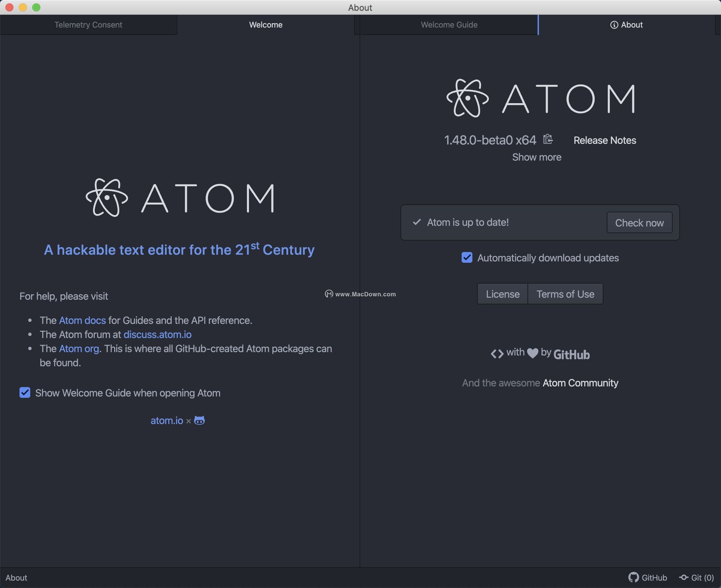Open the Atom Community link

point(581,383)
